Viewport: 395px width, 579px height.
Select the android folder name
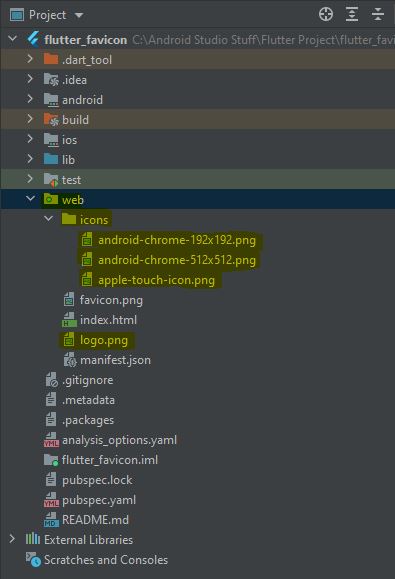82,100
